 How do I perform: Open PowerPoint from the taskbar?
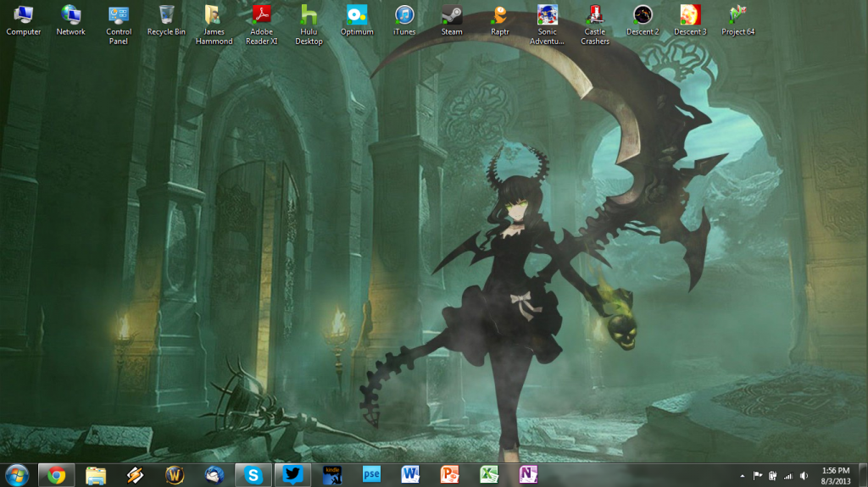pyautogui.click(x=450, y=475)
